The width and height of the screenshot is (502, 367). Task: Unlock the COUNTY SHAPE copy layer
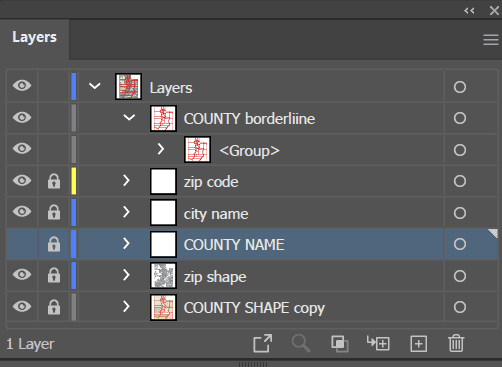54,307
